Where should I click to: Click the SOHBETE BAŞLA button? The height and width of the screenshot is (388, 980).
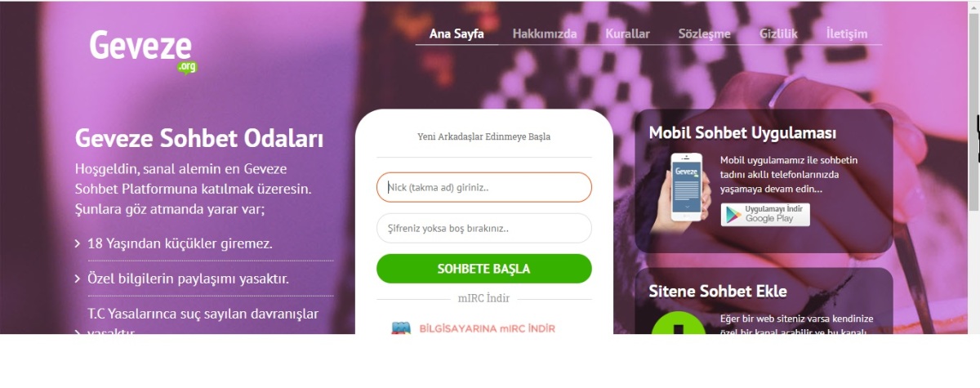(484, 269)
